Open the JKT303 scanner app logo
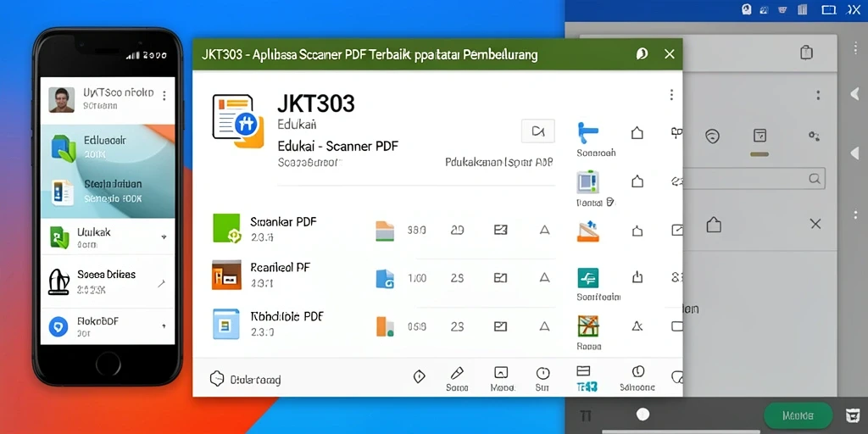Viewport: 868px width, 434px height. click(237, 121)
